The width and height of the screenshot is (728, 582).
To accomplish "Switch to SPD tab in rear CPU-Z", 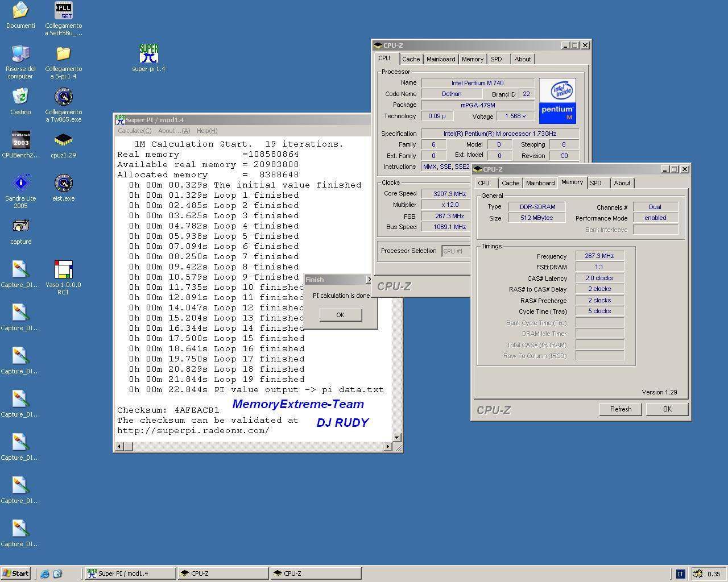I will pyautogui.click(x=497, y=59).
